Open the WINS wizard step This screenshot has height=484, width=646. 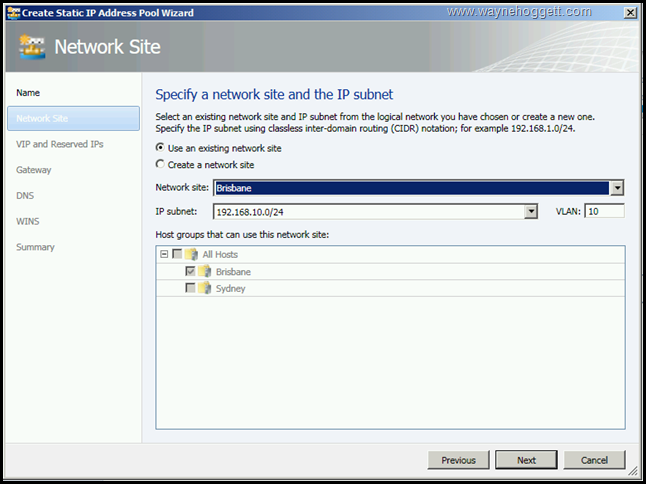tap(28, 222)
